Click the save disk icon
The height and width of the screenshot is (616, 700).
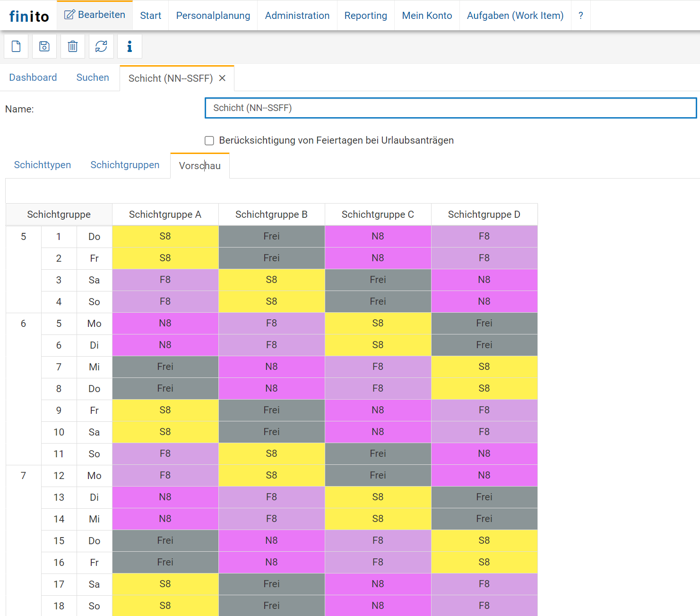44,46
